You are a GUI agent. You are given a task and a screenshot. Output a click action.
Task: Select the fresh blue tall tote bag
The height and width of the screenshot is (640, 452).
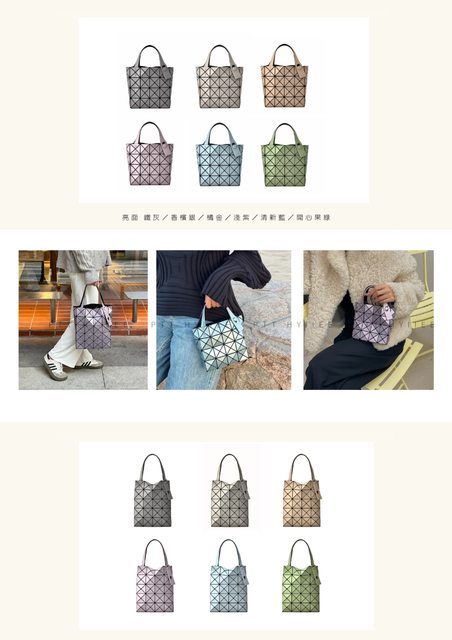coord(229,576)
